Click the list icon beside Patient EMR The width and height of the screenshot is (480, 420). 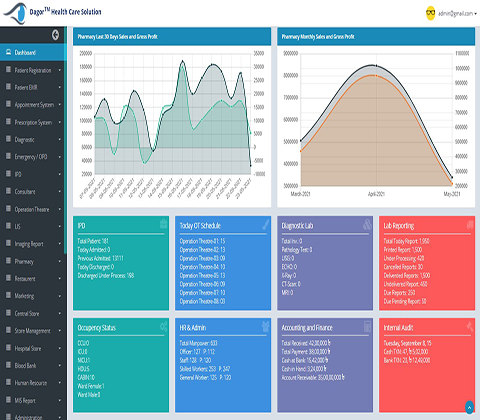click(9, 87)
